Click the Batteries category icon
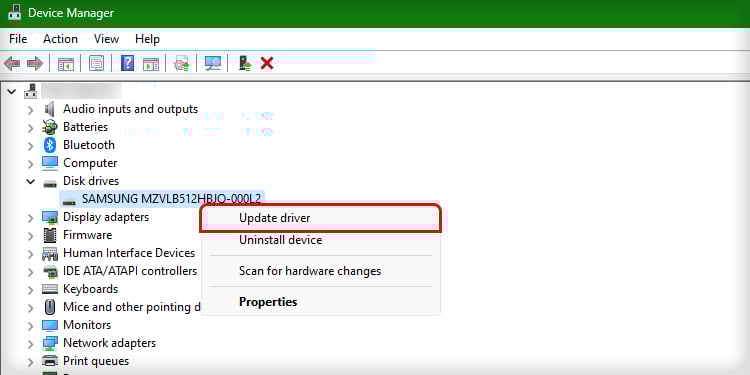 point(50,127)
